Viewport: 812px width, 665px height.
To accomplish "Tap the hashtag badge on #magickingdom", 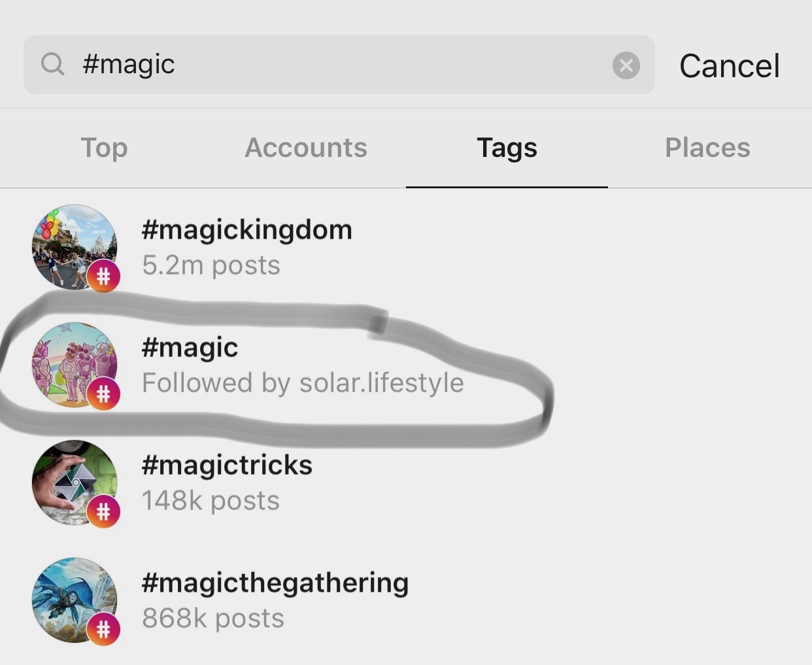I will [x=103, y=276].
